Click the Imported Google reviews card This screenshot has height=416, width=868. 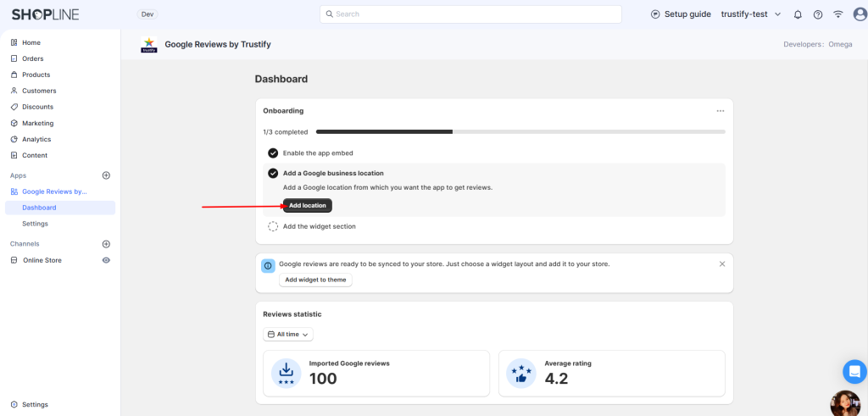[x=376, y=374]
